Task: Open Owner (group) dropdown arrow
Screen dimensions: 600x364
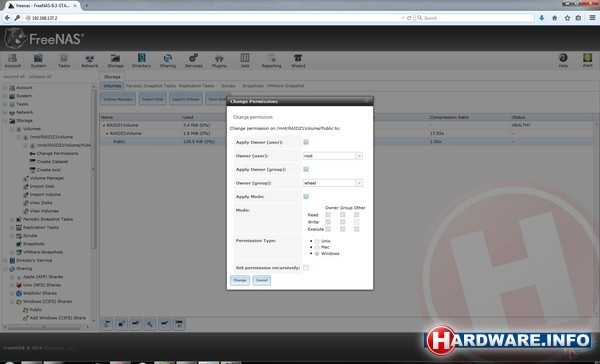Action: tap(359, 183)
